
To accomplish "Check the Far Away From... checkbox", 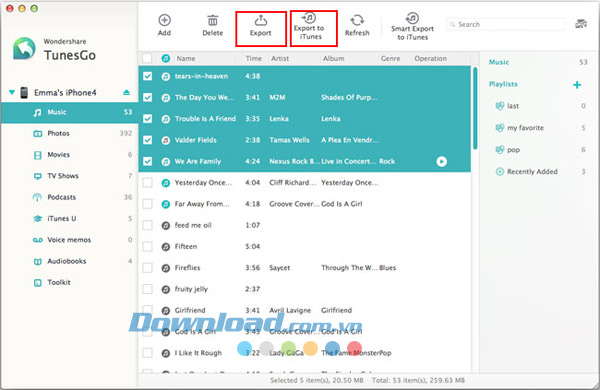I will tap(147, 204).
